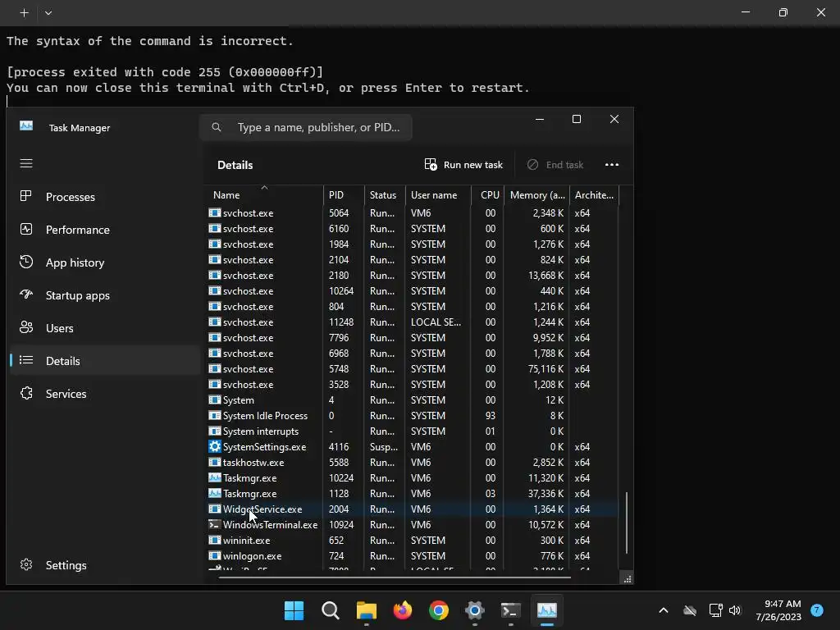Switch to the Performance page
This screenshot has height=630, width=840.
(105, 230)
